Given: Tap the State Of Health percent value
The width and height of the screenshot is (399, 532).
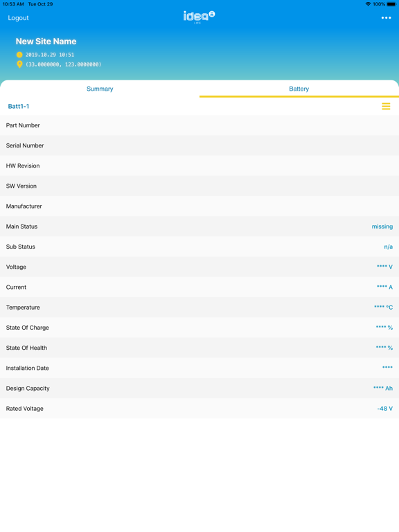Looking at the screenshot, I should point(384,348).
